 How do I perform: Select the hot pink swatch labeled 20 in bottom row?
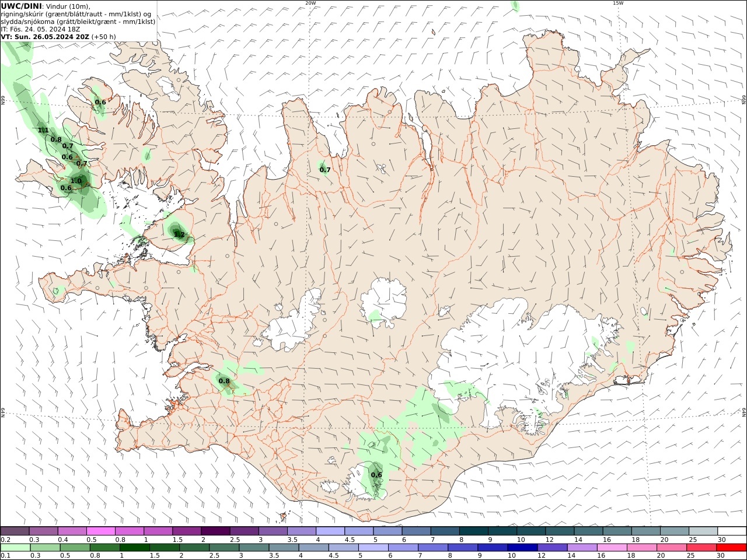[x=672, y=548]
